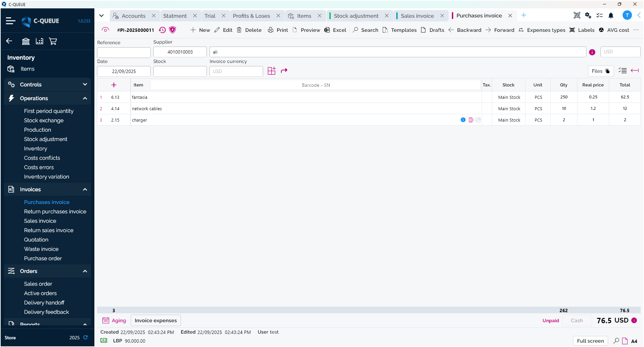Click the share arrow icon
Image resolution: width=644 pixels, height=347 pixels.
pos(284,71)
